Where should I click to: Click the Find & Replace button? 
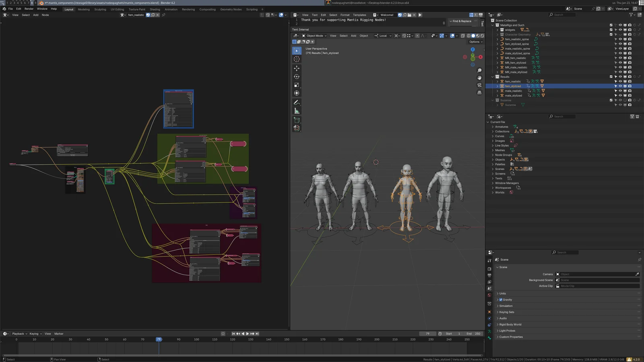(x=461, y=21)
